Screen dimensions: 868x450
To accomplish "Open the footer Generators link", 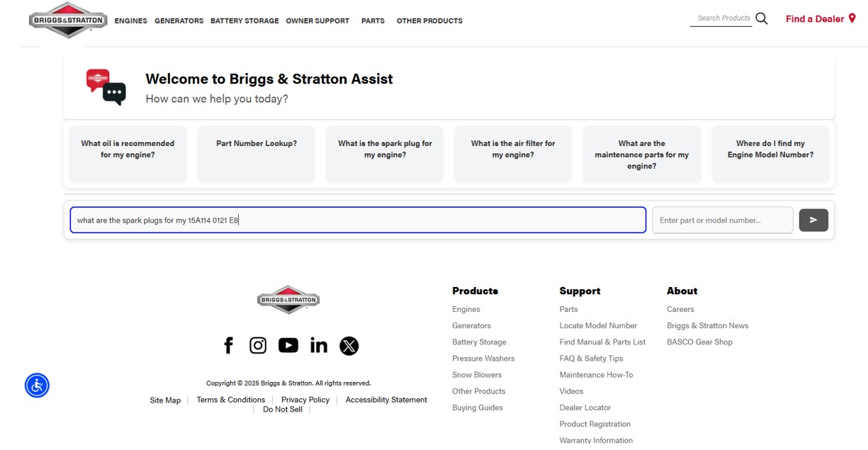I will [471, 325].
